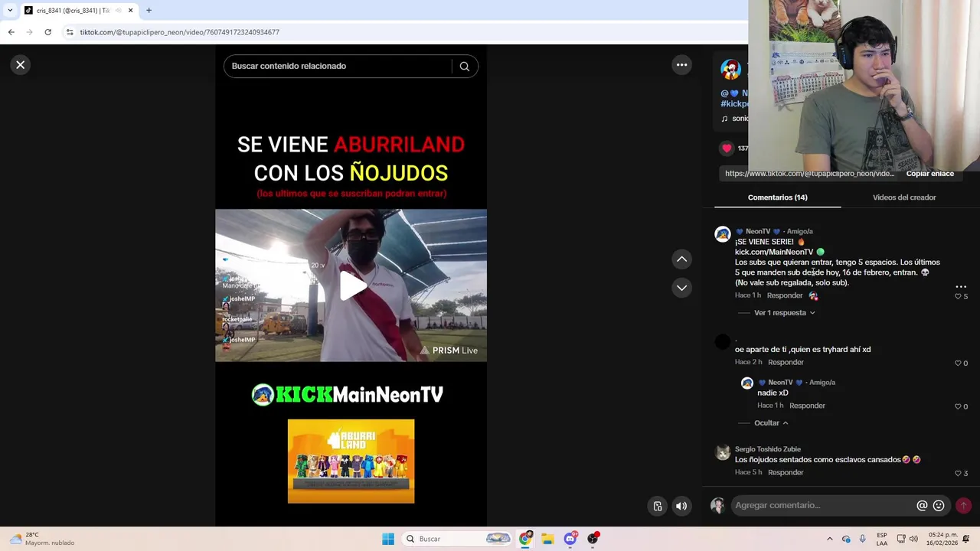
Task: Reply to the tryhard comment
Action: (786, 362)
